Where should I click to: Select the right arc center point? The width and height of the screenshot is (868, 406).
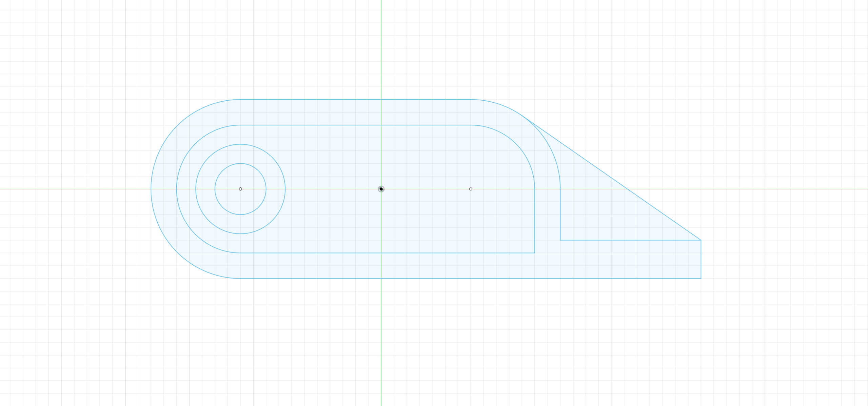pos(471,189)
